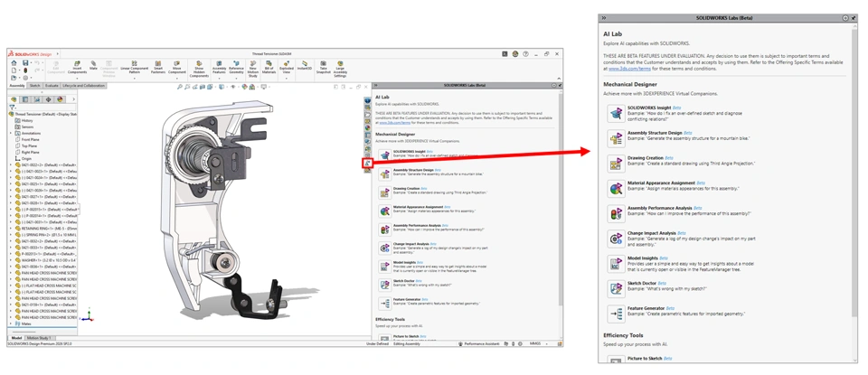
Task: Switch to the Assembly ribbon tab
Action: coord(17,86)
